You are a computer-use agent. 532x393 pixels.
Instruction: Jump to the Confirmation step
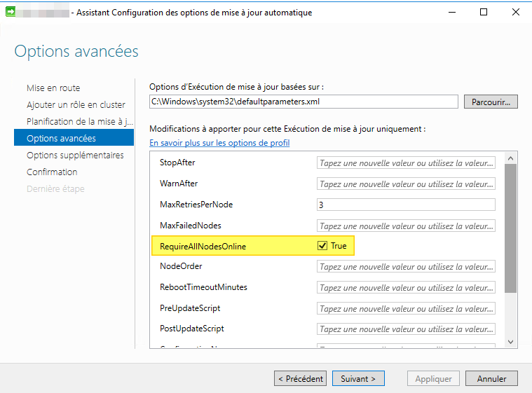point(52,172)
